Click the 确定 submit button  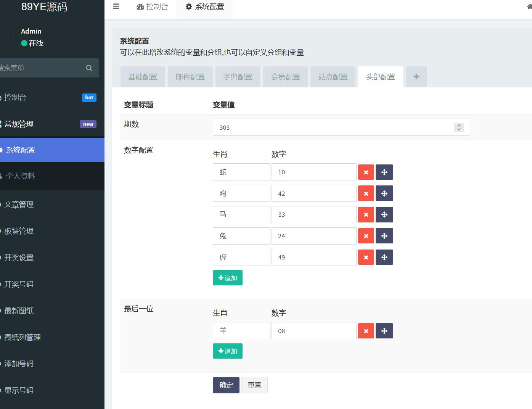point(226,385)
